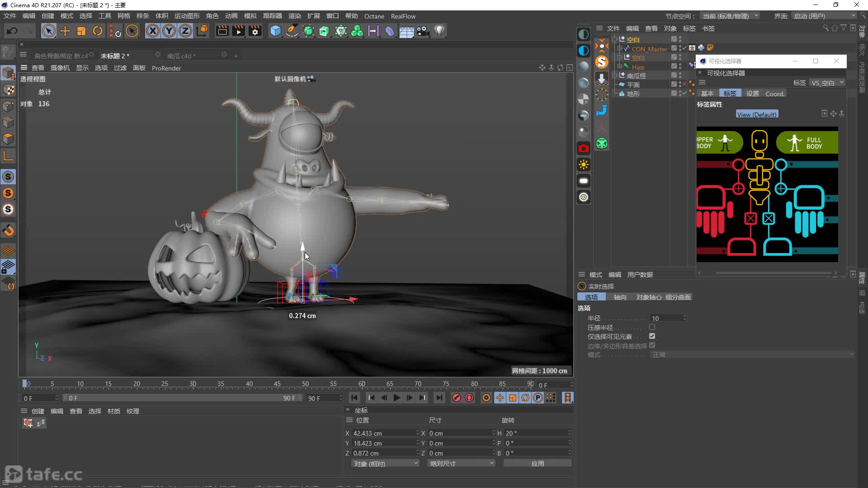868x488 pixels.
Task: Select FULL BODY in the visual selector
Action: point(807,143)
